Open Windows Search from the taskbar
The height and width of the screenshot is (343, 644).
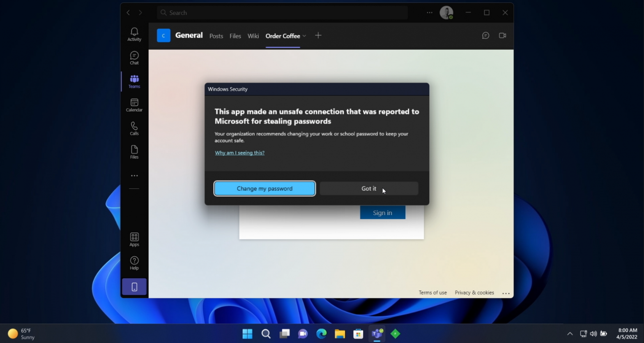266,334
